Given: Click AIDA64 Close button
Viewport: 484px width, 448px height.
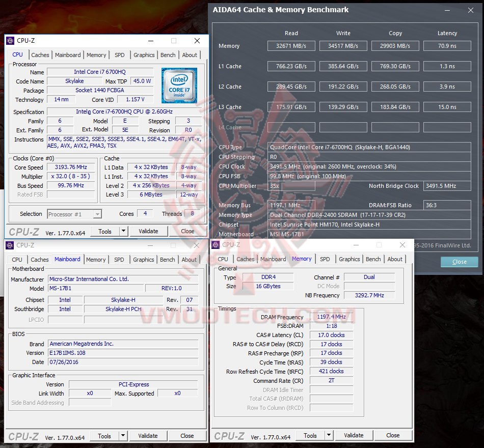Looking at the screenshot, I should point(460,262).
